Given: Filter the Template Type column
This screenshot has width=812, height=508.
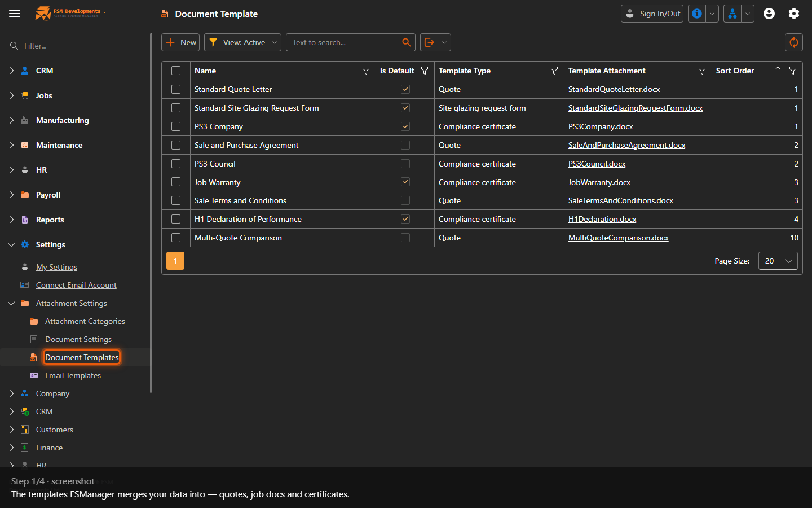Looking at the screenshot, I should 554,71.
